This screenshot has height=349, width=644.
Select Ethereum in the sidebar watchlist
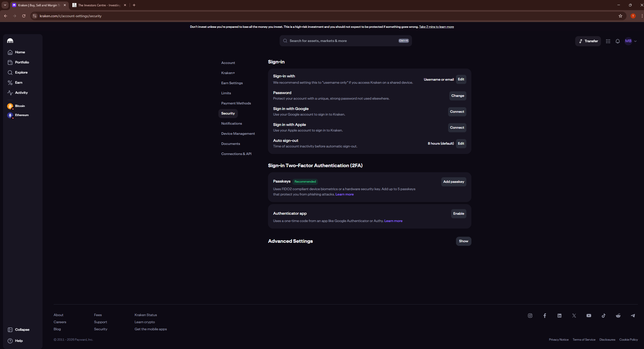(18, 115)
